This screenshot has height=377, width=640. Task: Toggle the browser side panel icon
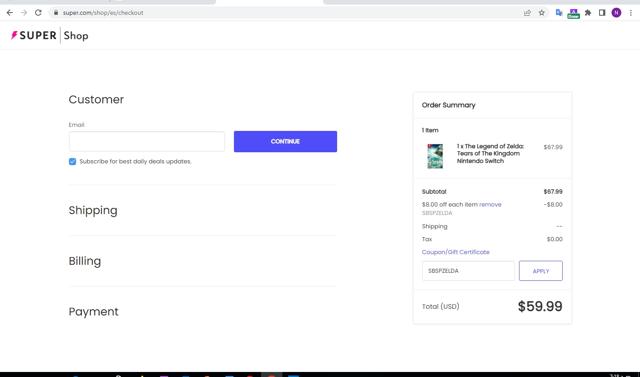pyautogui.click(x=602, y=13)
